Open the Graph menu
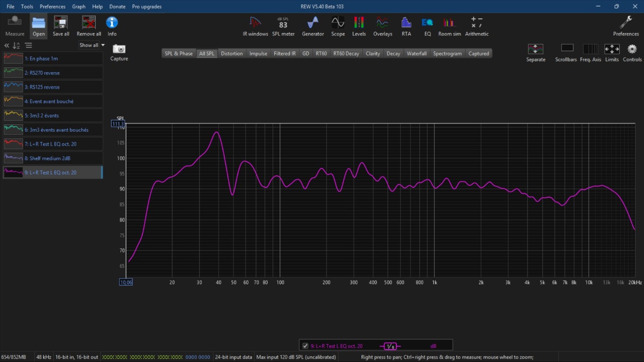This screenshot has width=644, height=362. pyautogui.click(x=79, y=6)
